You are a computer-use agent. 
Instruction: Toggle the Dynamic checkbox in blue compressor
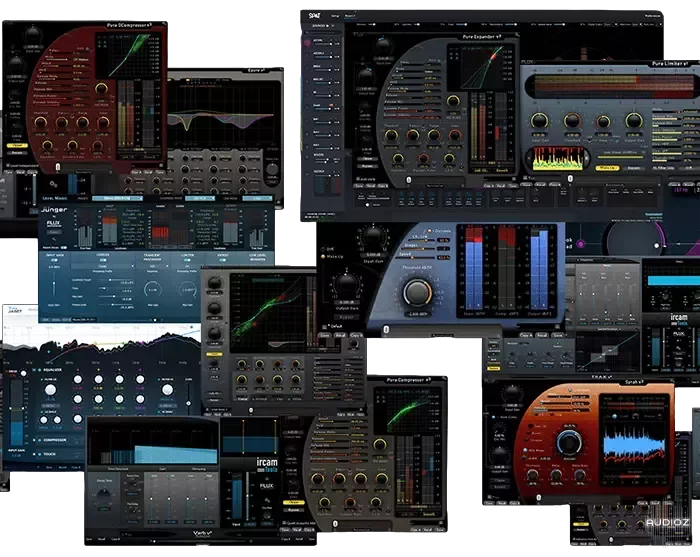431,231
